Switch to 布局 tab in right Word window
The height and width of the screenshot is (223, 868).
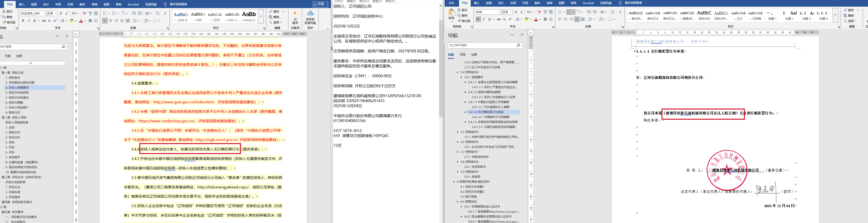pos(513,3)
